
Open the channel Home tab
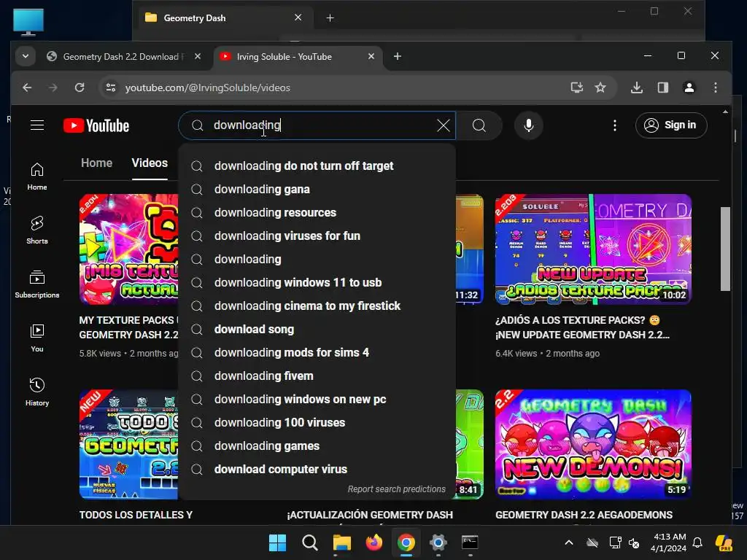point(97,163)
